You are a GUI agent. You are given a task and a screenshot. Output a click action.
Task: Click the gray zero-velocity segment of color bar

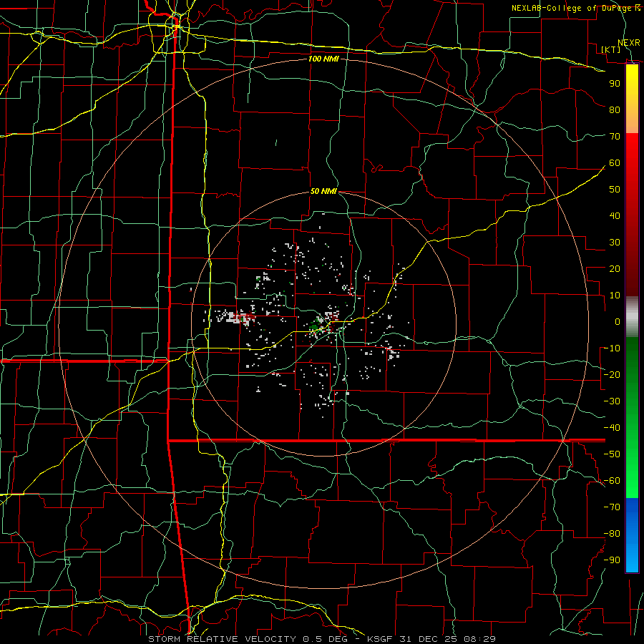pyautogui.click(x=632, y=317)
